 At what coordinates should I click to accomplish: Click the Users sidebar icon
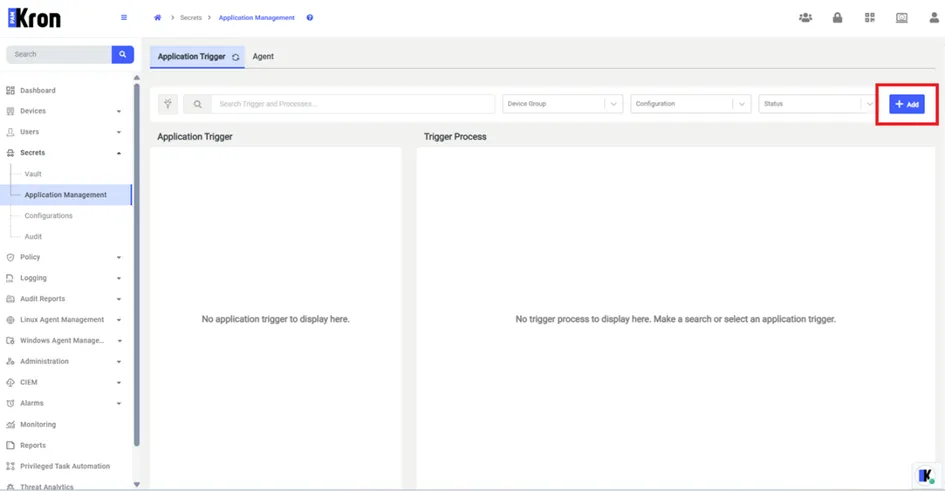point(10,132)
